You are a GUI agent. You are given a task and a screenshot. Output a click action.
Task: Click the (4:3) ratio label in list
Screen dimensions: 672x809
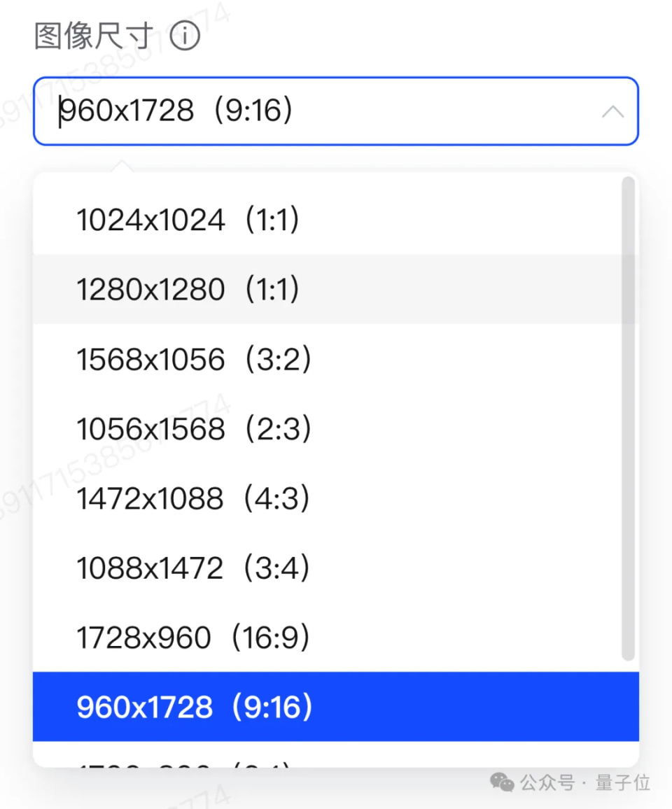click(276, 499)
